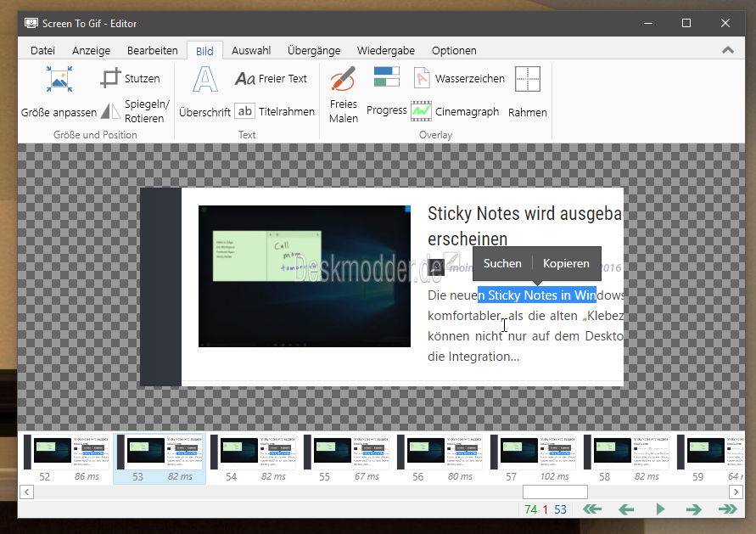Viewport: 756px width, 534px height.
Task: Select frame 57 thumbnail
Action: pyautogui.click(x=533, y=458)
